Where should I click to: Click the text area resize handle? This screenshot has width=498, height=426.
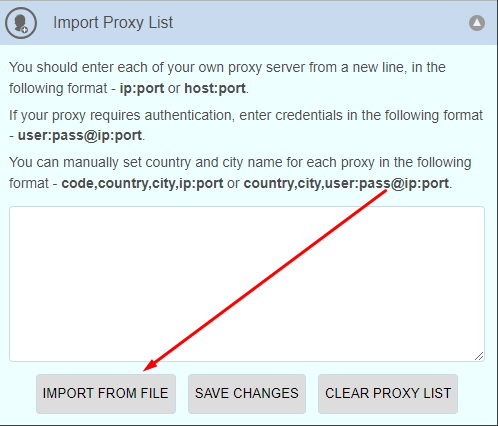pos(479,356)
